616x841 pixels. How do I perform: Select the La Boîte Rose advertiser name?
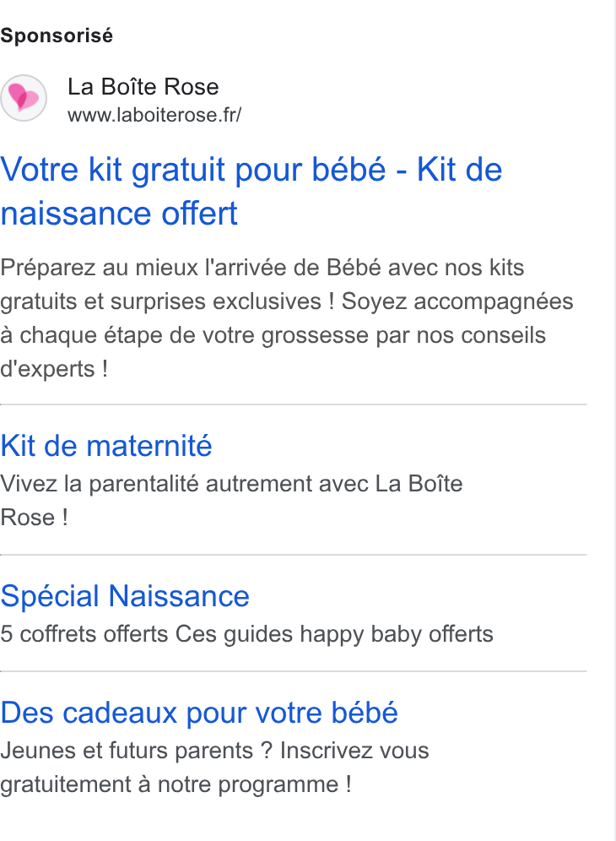[143, 87]
